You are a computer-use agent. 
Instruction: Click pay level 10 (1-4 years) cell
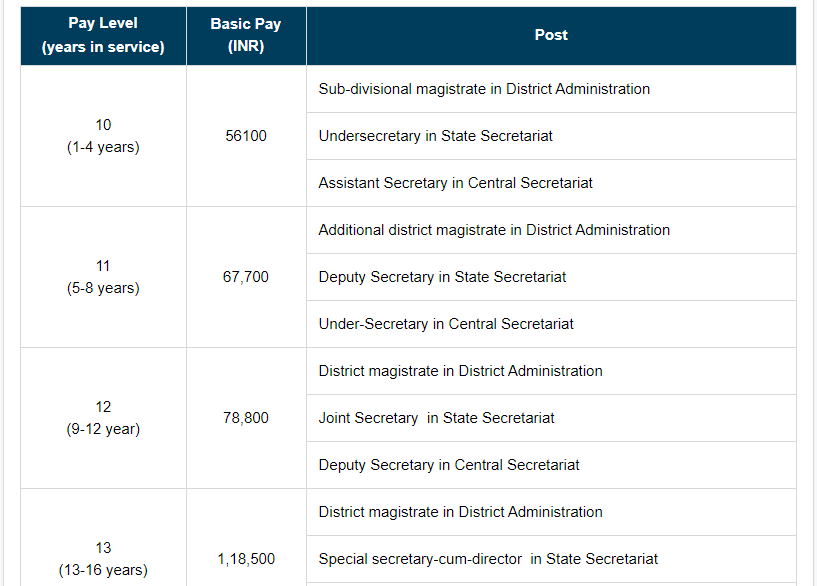click(103, 136)
